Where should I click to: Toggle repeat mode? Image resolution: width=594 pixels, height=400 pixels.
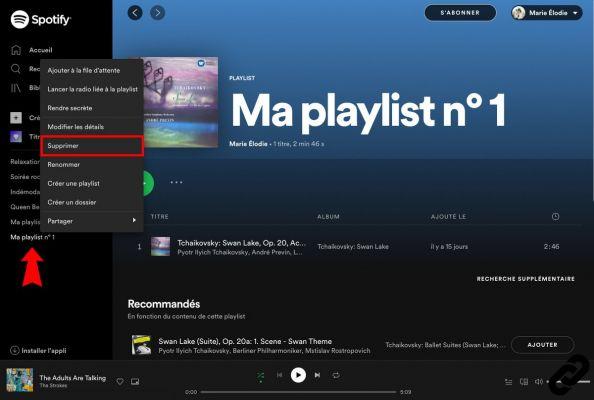[336, 375]
